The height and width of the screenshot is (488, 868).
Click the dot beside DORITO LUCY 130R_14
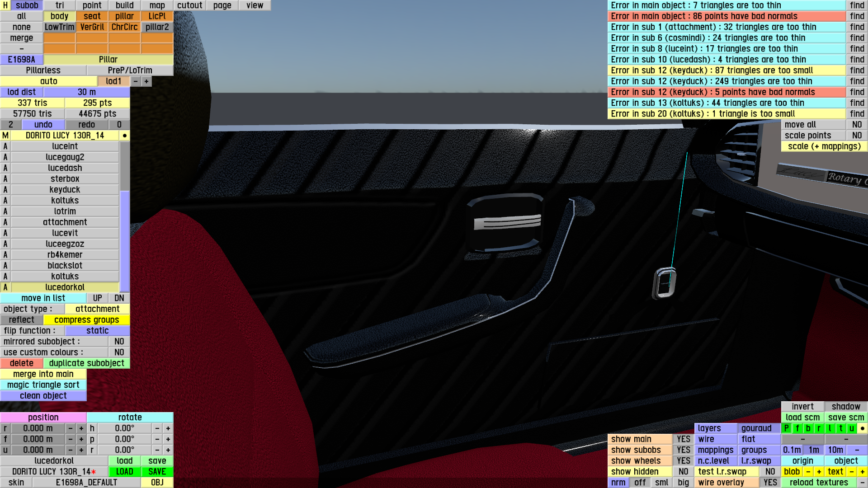tap(125, 136)
